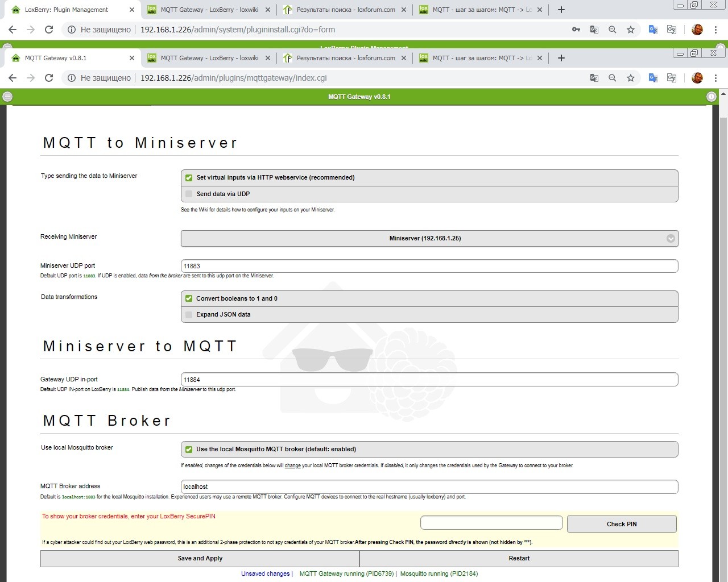The height and width of the screenshot is (582, 728).
Task: Go back in the Plugin Management window
Action: pos(13,30)
